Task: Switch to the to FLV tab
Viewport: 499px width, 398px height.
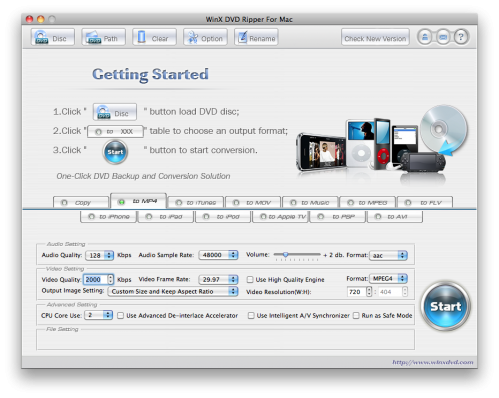Action: click(x=425, y=202)
